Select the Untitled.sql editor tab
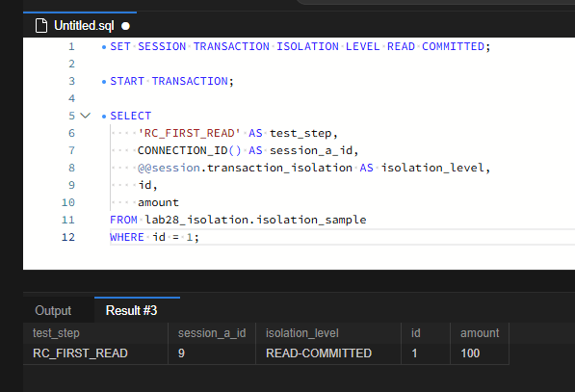Screen dimensions: 575x392 80,25
